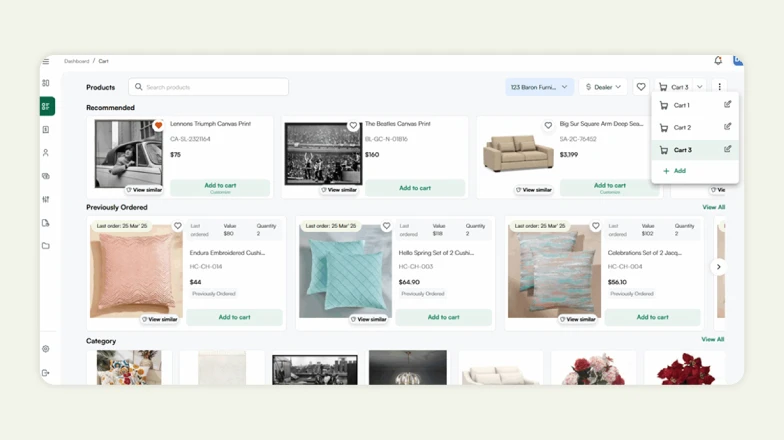The width and height of the screenshot is (784, 440).
Task: Open the reports file sidebar icon
Action: 46,222
